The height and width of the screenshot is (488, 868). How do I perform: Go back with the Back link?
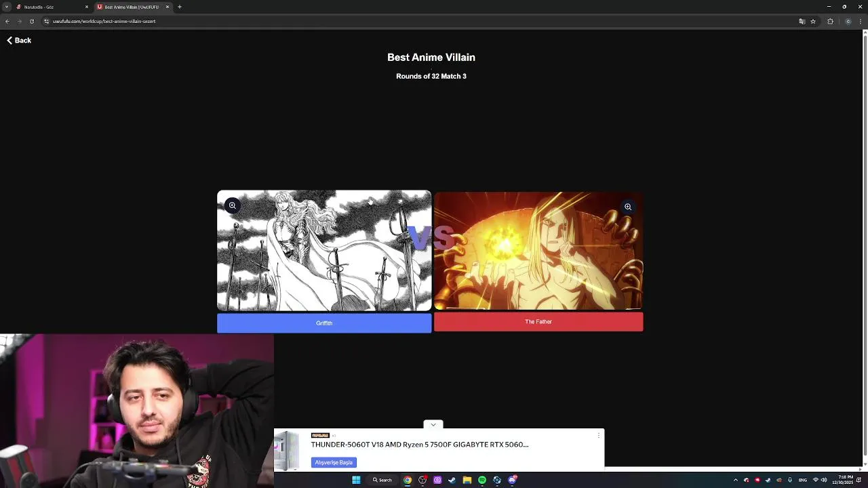pos(19,41)
